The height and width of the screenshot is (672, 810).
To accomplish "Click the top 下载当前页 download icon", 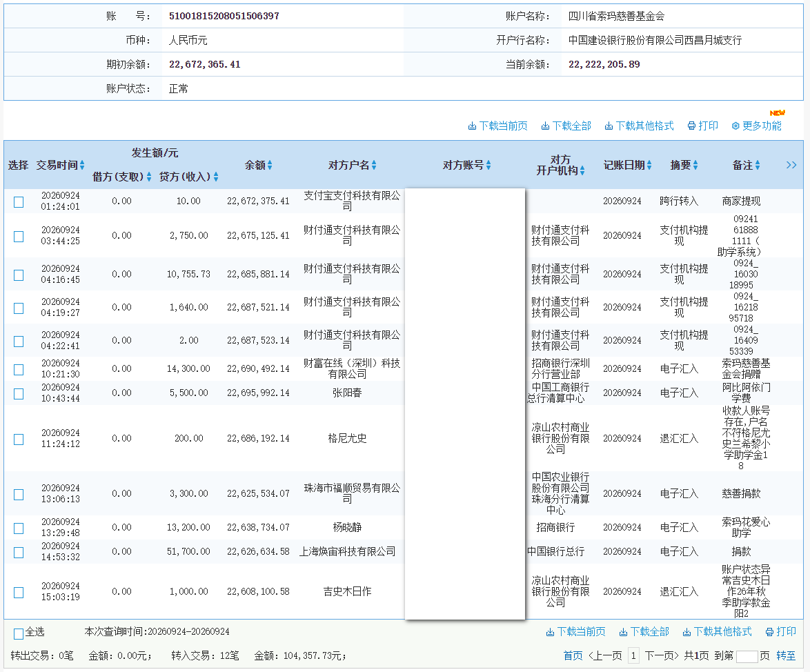I will pos(472,126).
